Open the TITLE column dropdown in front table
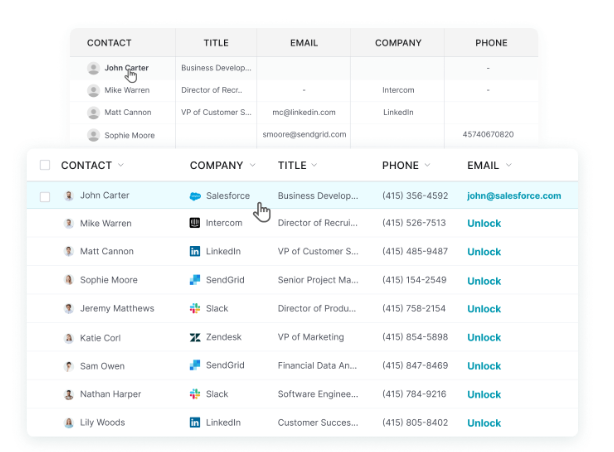This screenshot has width=614, height=452. point(316,165)
